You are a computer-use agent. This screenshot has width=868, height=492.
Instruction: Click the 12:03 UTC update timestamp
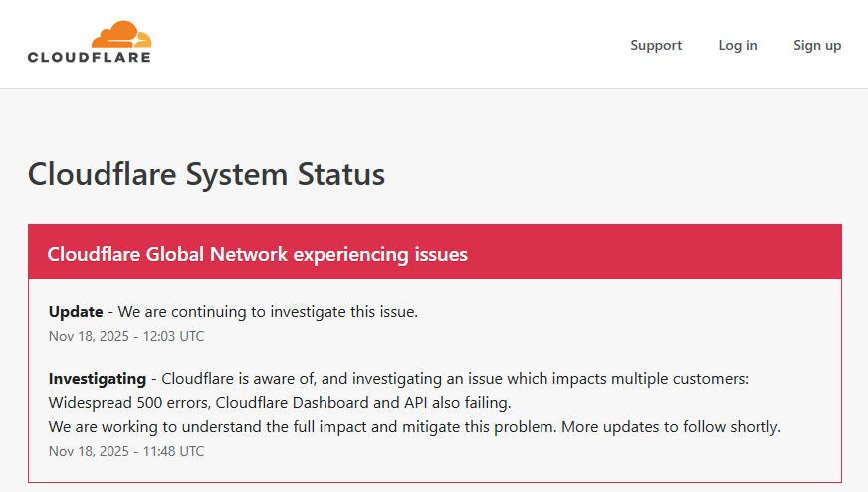click(172, 336)
